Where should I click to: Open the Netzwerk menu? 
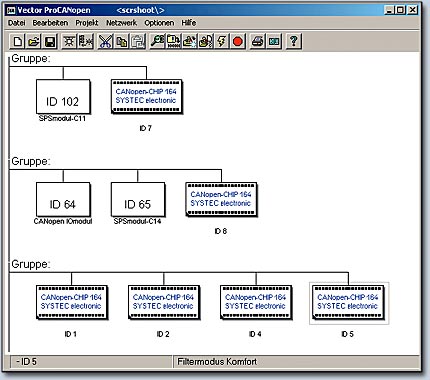coord(121,23)
